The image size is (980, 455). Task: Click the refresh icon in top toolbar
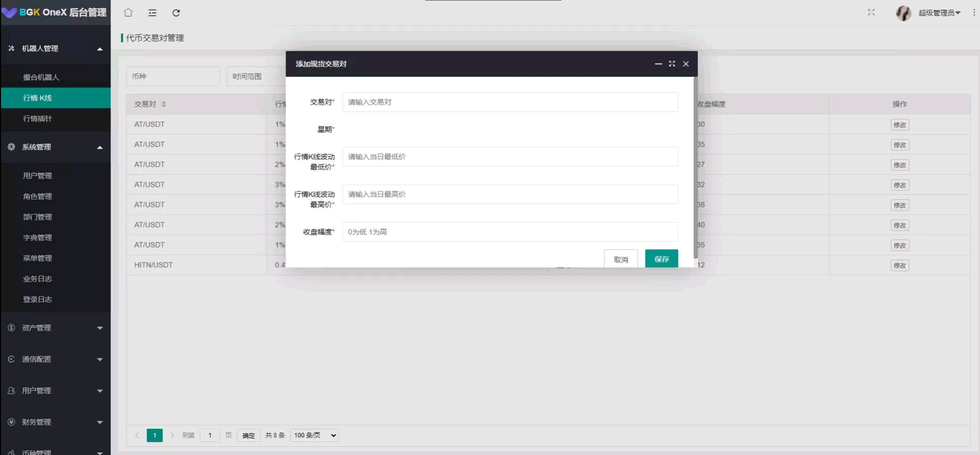(x=176, y=12)
